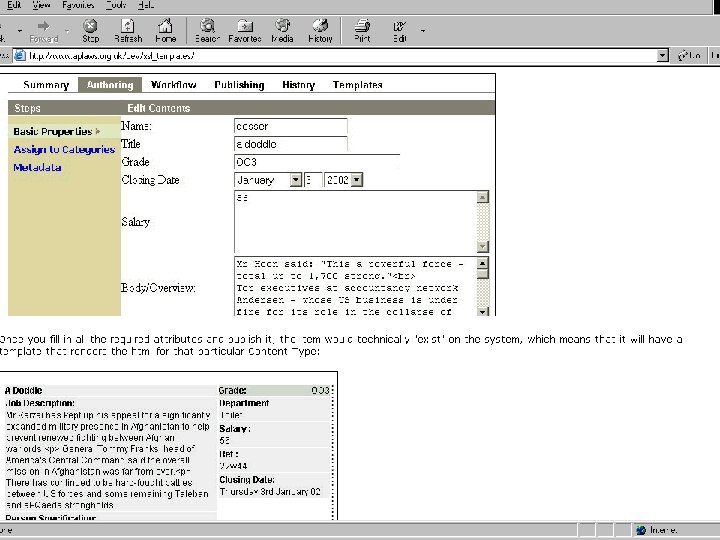
Task: Go to Home via toolbar icon
Action: (x=165, y=26)
